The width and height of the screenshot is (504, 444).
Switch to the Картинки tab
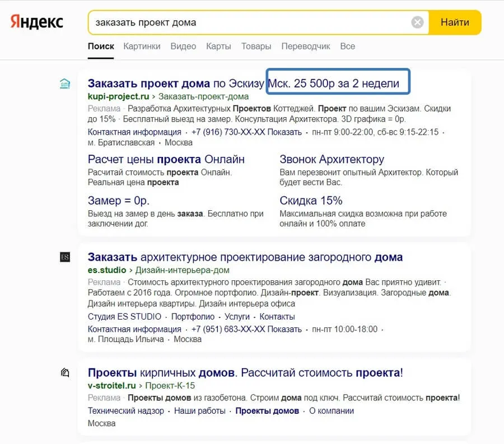[142, 47]
